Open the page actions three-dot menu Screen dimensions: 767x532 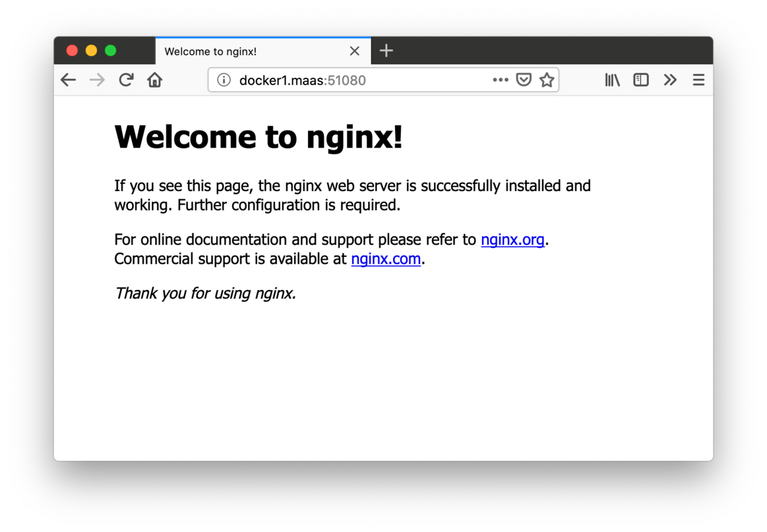coord(500,80)
